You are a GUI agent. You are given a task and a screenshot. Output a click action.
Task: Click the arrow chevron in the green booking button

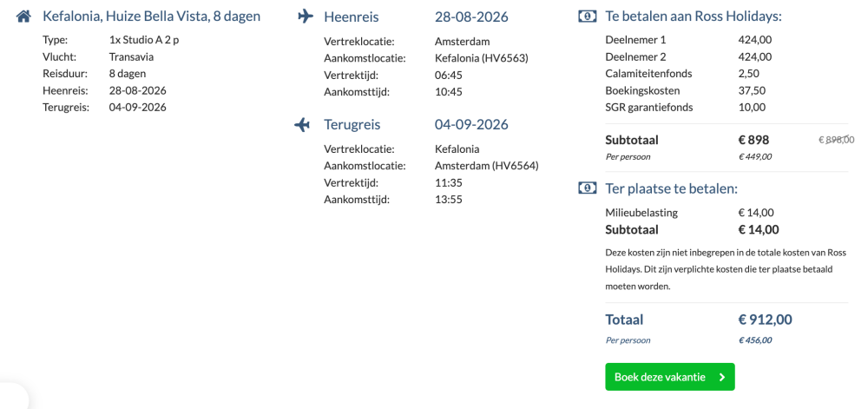pyautogui.click(x=721, y=378)
